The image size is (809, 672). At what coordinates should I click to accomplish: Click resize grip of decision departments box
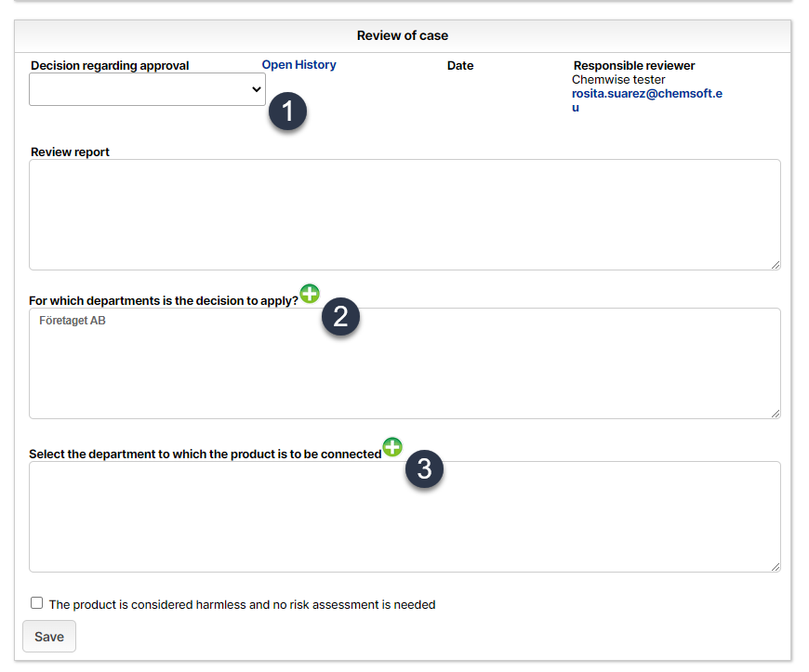coord(776,414)
